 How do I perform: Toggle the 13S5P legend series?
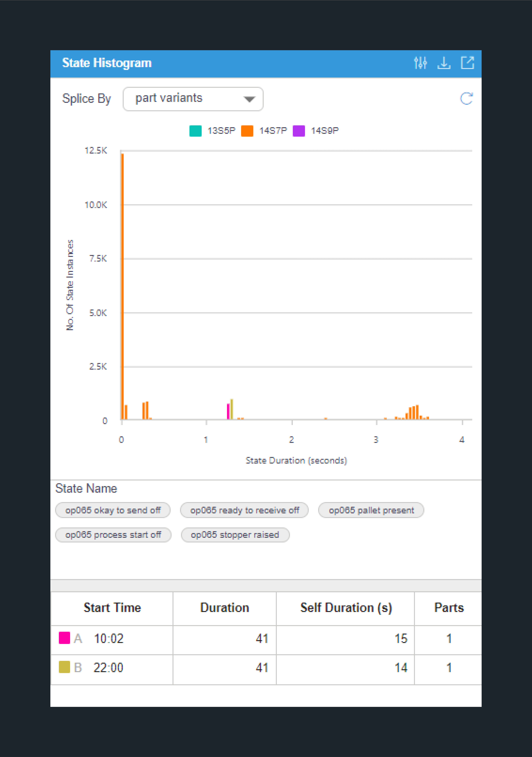[x=212, y=131]
